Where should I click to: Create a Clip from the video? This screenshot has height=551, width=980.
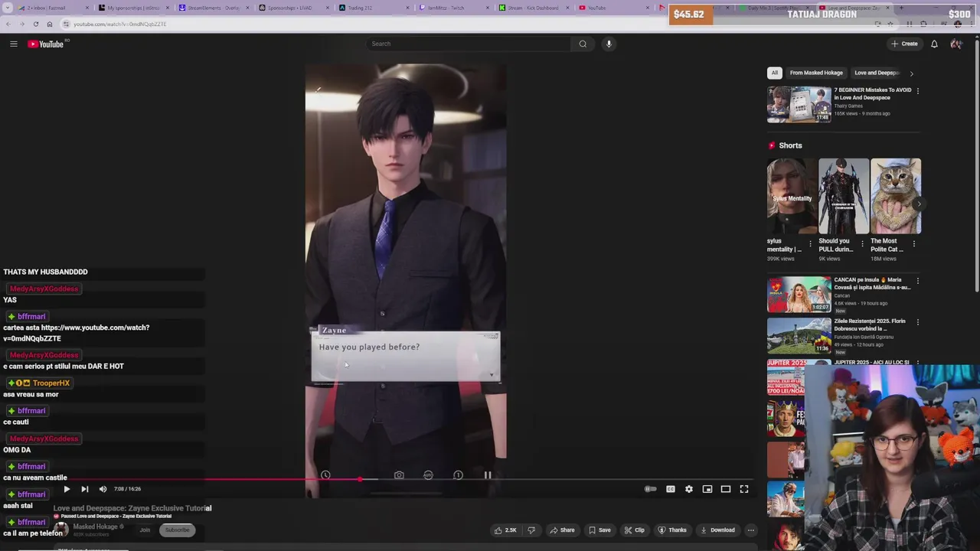(634, 530)
